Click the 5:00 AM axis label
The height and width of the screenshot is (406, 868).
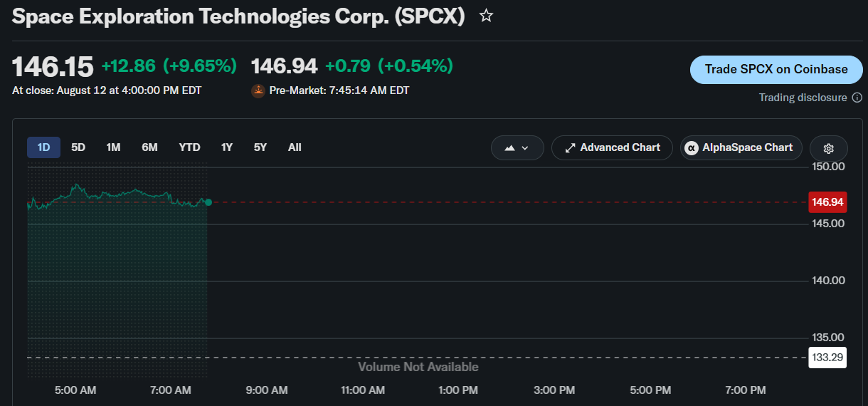pyautogui.click(x=75, y=390)
